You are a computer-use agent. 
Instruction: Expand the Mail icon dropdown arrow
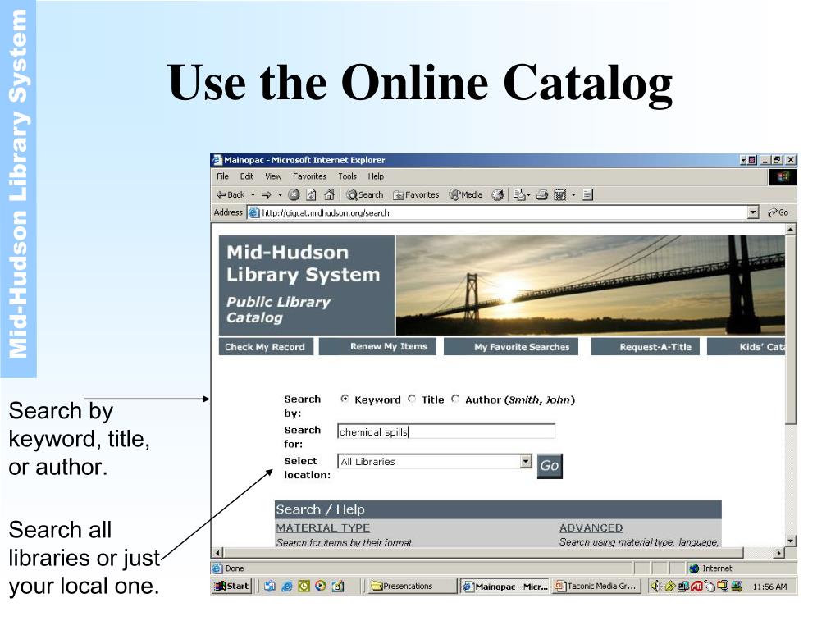[x=529, y=195]
